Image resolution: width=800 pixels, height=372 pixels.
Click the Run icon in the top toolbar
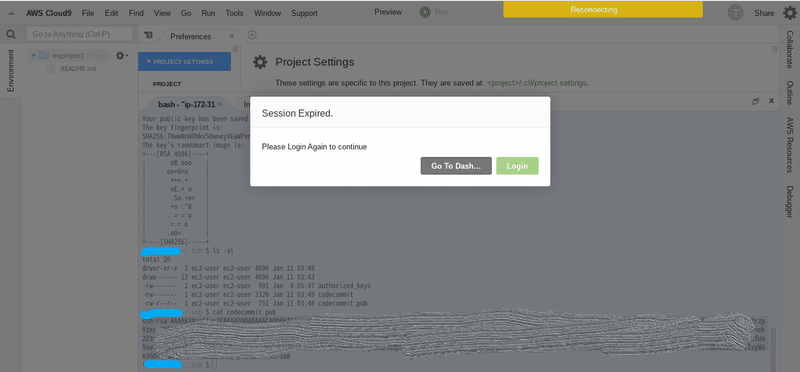point(425,12)
